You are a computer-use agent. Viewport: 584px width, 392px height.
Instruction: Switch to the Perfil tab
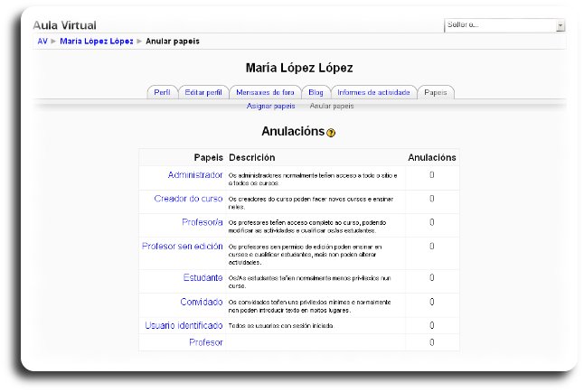click(162, 92)
